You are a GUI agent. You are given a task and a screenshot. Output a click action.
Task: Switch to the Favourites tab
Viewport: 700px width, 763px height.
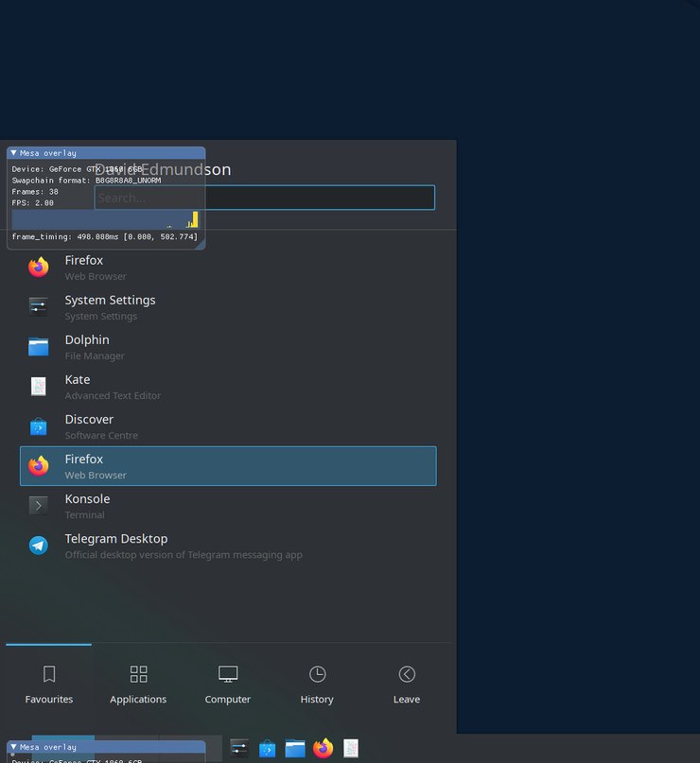tap(48, 685)
